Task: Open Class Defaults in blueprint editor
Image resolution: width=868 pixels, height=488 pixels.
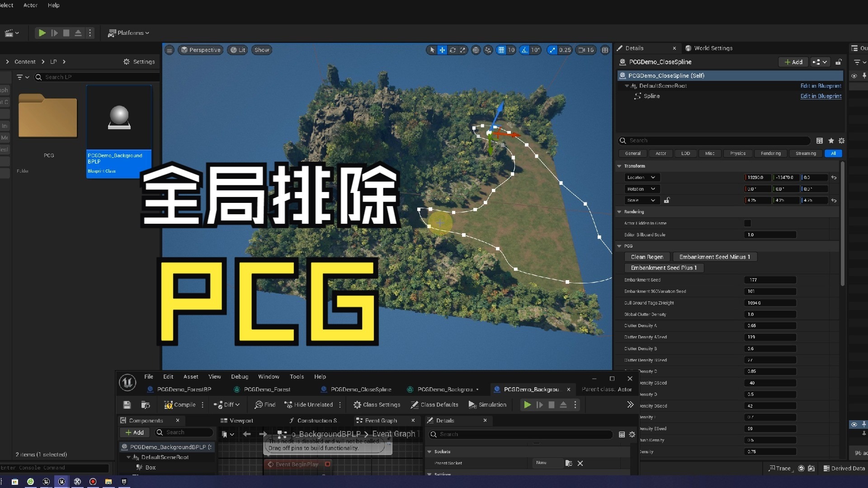Action: point(434,405)
